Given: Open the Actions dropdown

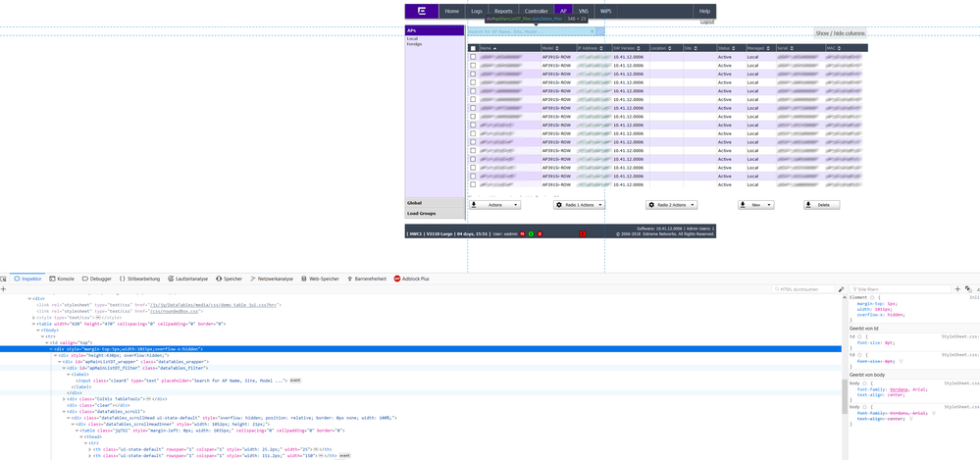Looking at the screenshot, I should (x=494, y=205).
